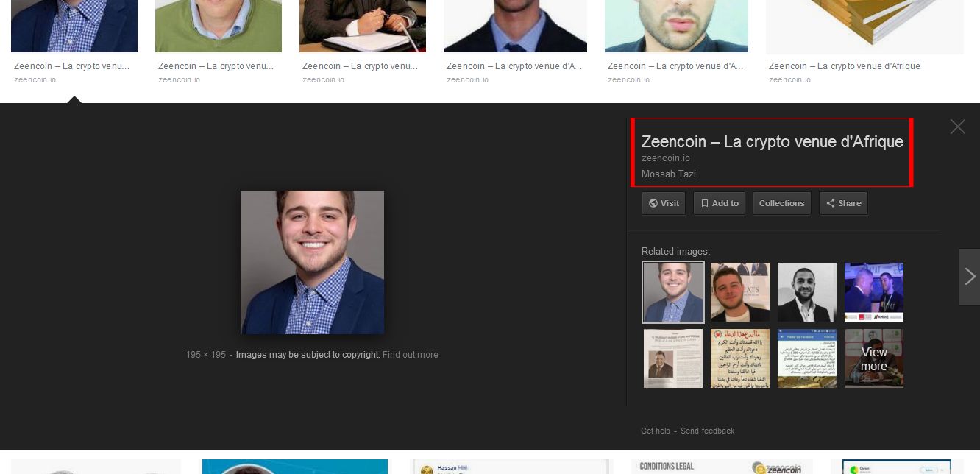Open the related image of two men at a blue-lit event
This screenshot has height=474, width=980.
(874, 292)
